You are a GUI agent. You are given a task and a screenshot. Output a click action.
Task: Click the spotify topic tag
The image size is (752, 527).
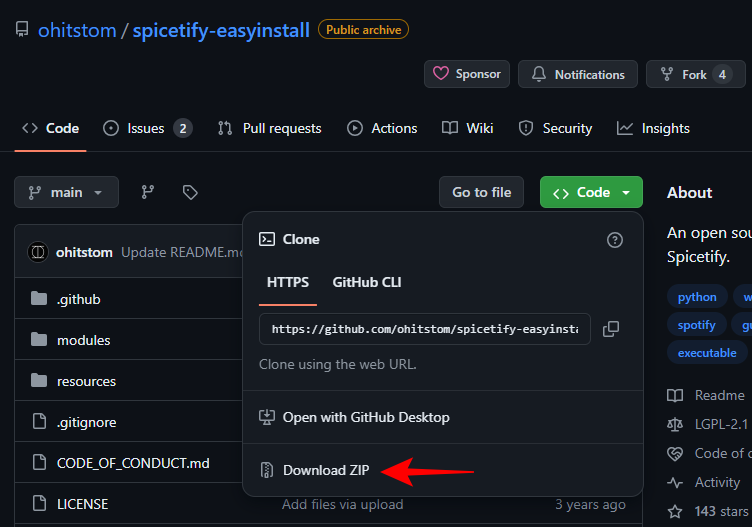pyautogui.click(x=696, y=325)
